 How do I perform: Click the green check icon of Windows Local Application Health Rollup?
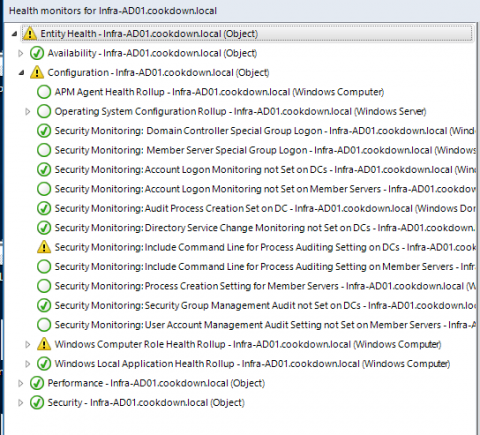[44, 364]
